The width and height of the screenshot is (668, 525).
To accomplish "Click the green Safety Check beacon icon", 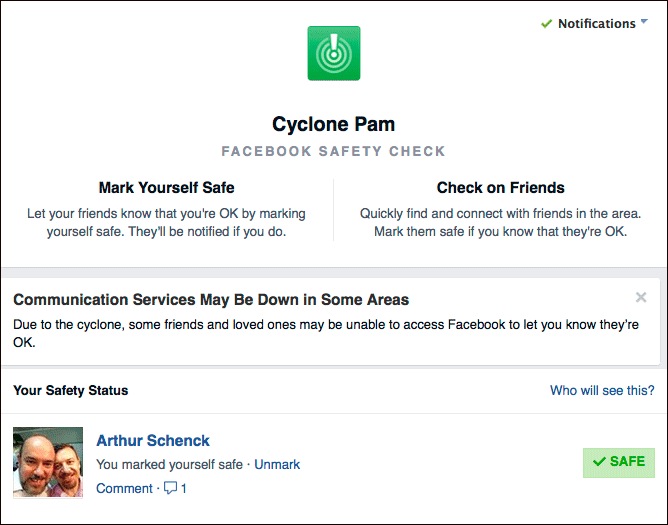I will point(334,54).
